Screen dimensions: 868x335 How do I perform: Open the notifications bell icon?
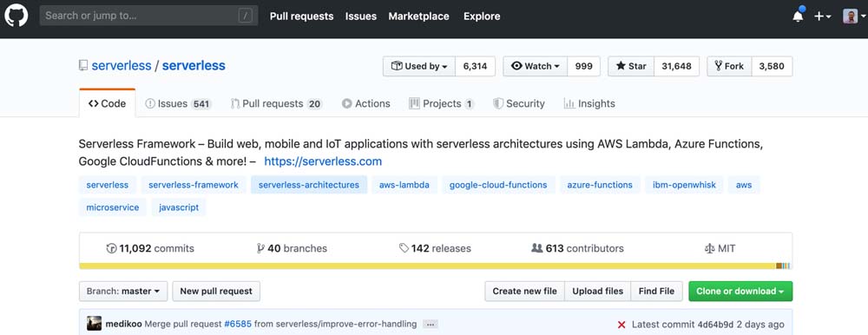pos(798,16)
